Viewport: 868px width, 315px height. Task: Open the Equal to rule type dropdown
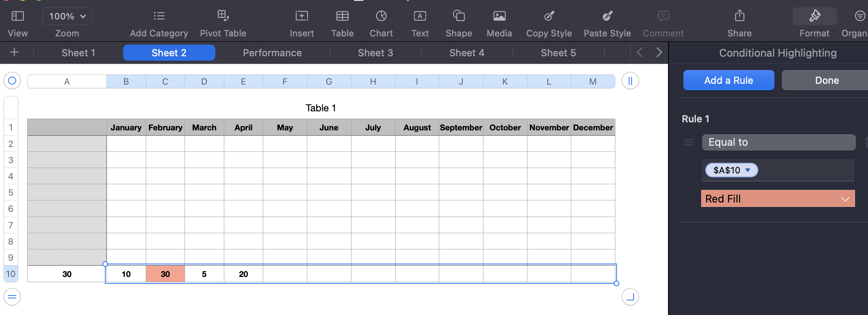[779, 143]
